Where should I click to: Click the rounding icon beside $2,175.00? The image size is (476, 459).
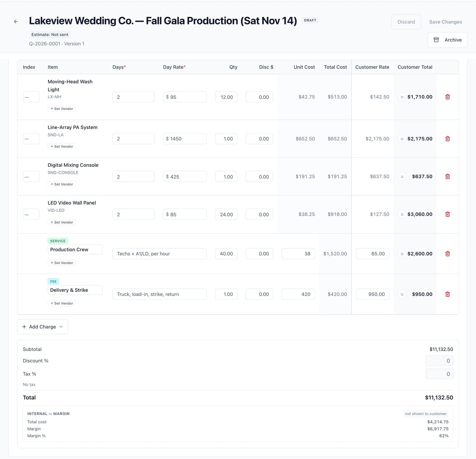[x=402, y=139]
